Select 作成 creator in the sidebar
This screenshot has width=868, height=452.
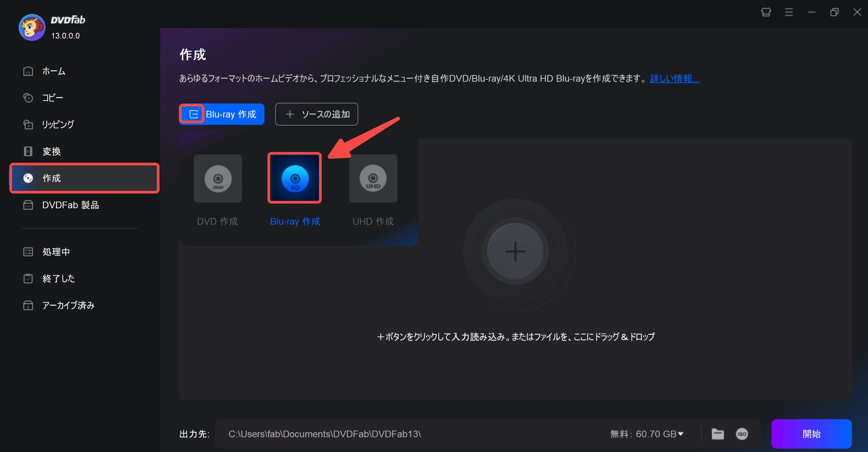(84, 178)
